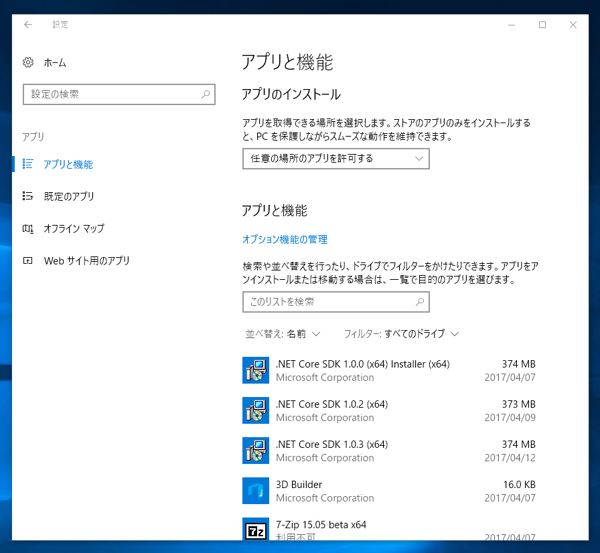Click the アプリと機能 list icon in the sidebar
This screenshot has height=553, width=600.
pyautogui.click(x=28, y=164)
